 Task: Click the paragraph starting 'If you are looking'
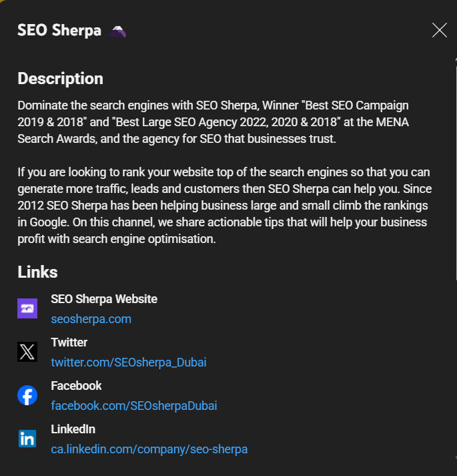[x=225, y=206]
